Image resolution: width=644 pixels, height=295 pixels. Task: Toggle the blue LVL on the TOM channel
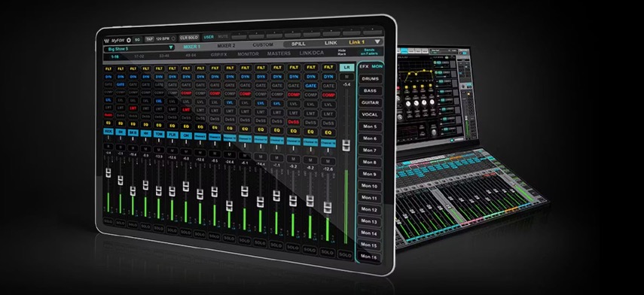click(x=159, y=101)
